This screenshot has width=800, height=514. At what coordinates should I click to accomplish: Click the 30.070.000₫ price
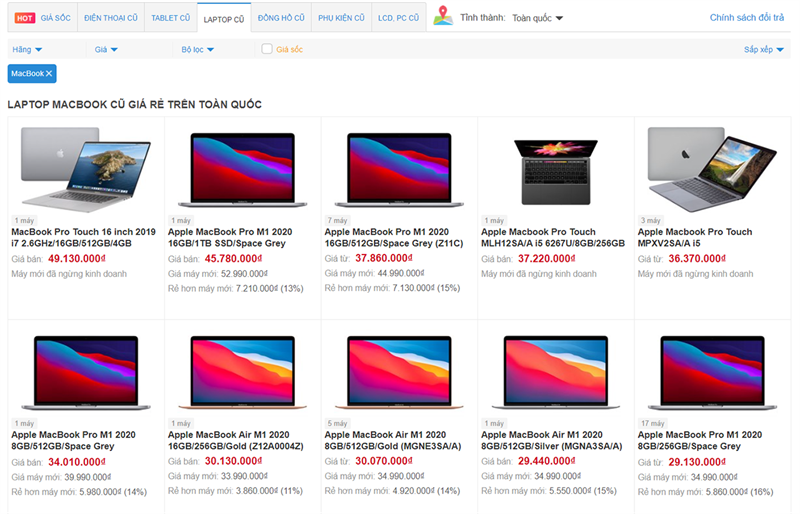tap(384, 461)
